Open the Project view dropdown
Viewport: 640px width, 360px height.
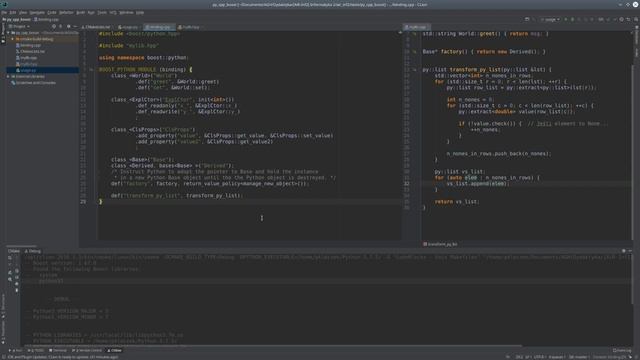click(x=19, y=27)
